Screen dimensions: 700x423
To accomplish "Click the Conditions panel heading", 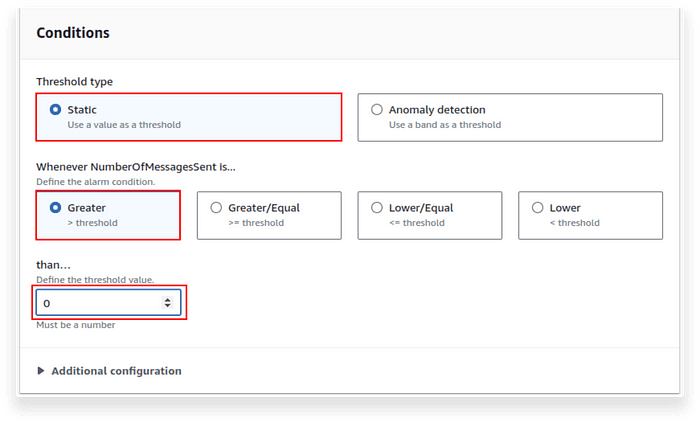I will coord(73,33).
